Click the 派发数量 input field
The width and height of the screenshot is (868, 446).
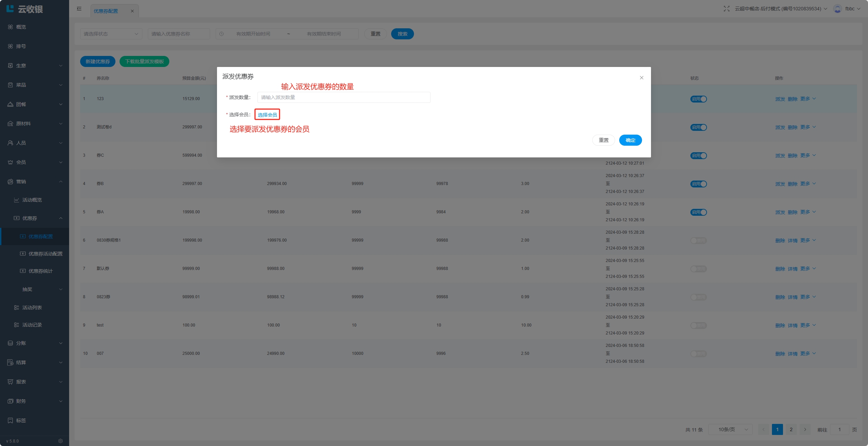point(343,97)
